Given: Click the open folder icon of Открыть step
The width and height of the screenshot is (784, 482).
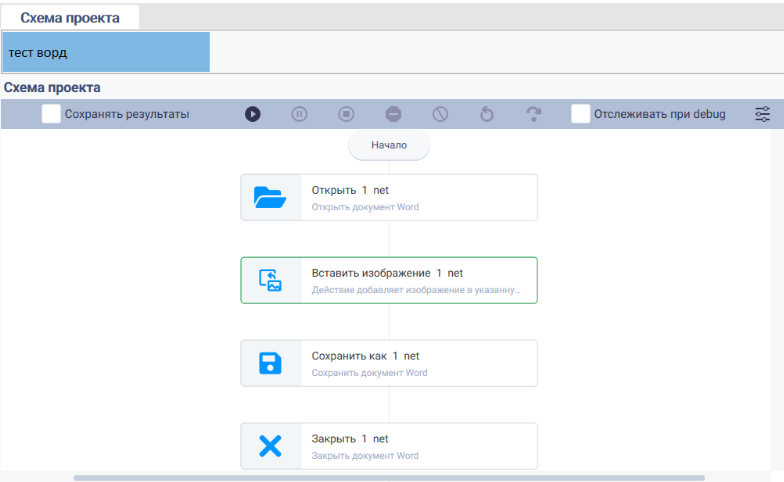Looking at the screenshot, I should coord(270,197).
